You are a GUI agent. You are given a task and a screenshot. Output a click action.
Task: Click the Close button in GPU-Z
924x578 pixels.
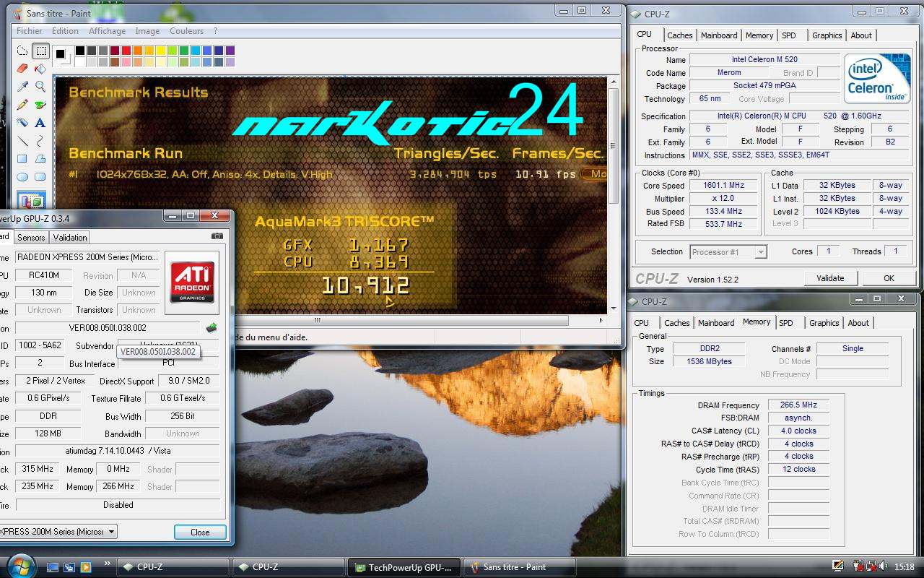tap(200, 532)
